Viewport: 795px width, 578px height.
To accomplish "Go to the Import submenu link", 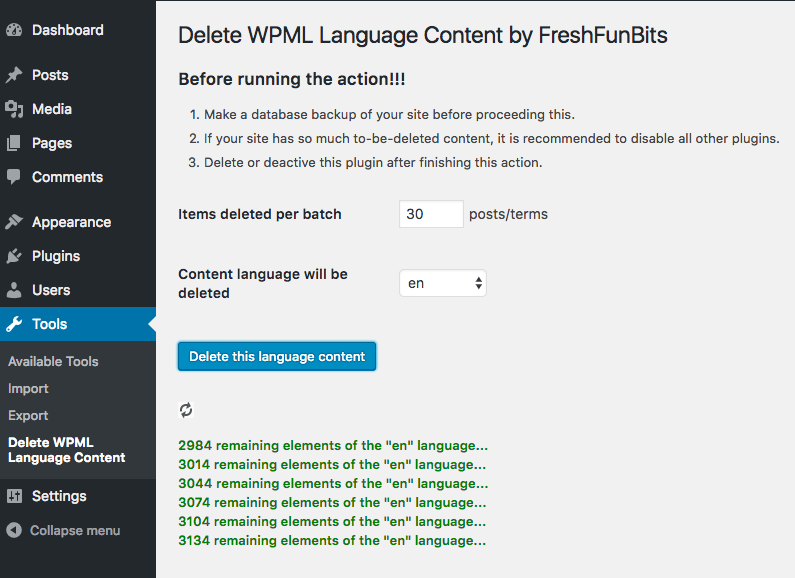I will (x=28, y=389).
